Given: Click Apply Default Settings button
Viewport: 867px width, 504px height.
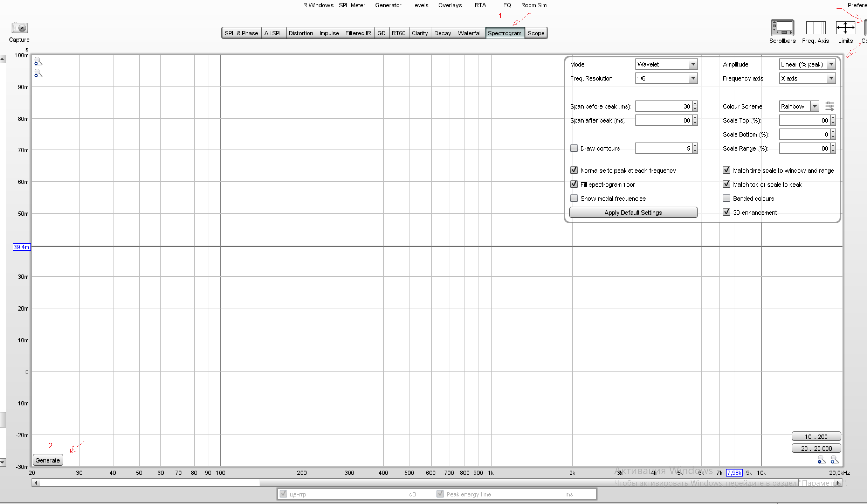Looking at the screenshot, I should 633,213.
